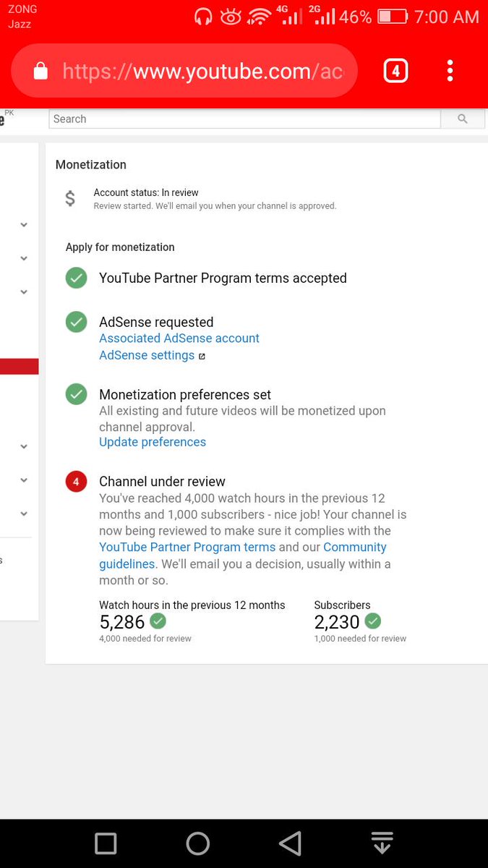488x868 pixels.
Task: Click the dollar sign account status icon
Action: (x=70, y=198)
